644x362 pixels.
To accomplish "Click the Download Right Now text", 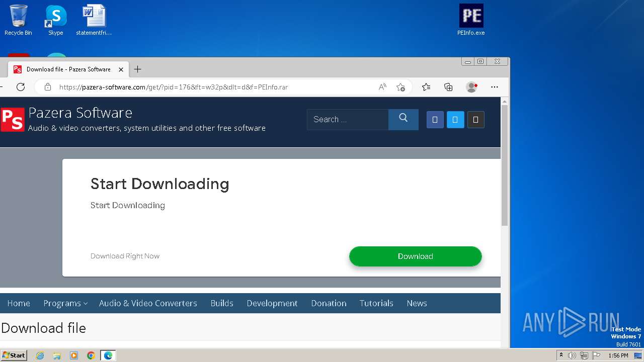I will (125, 256).
